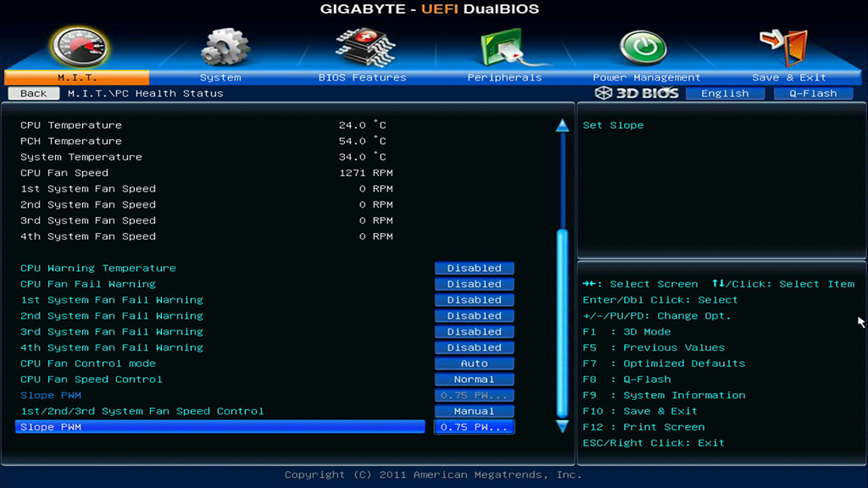
Task: Click the CPU Temperature reading row
Action: click(x=203, y=125)
